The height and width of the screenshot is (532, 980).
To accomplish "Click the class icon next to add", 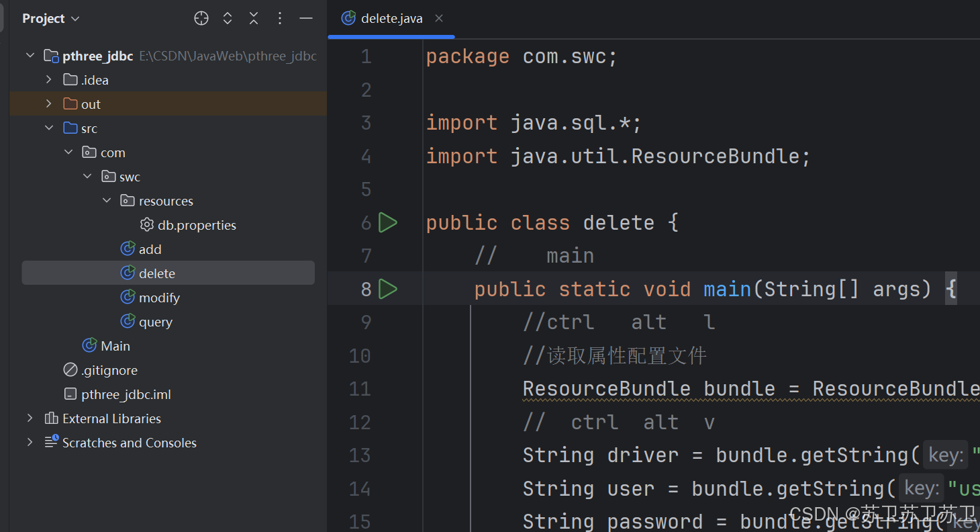I will (128, 249).
